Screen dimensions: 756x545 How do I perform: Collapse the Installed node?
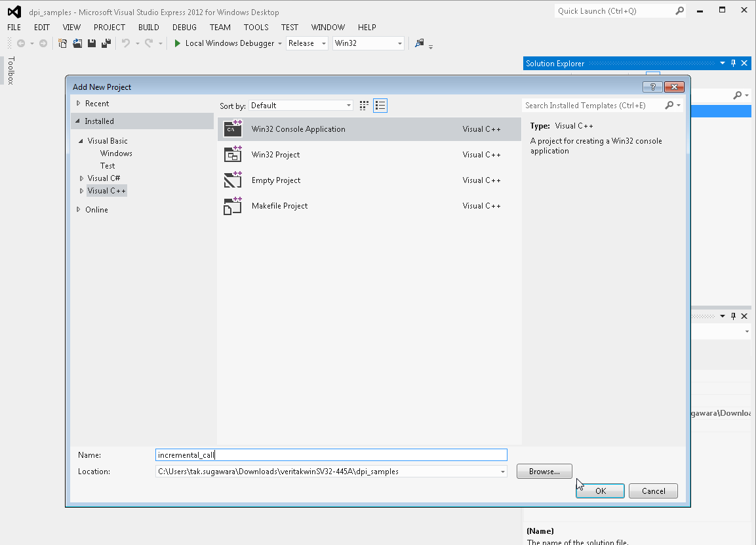pyautogui.click(x=77, y=121)
